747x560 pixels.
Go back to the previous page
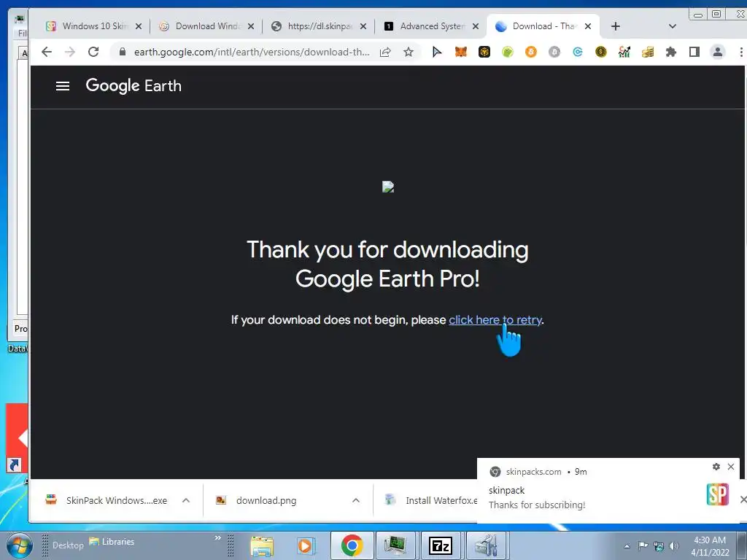pyautogui.click(x=46, y=52)
